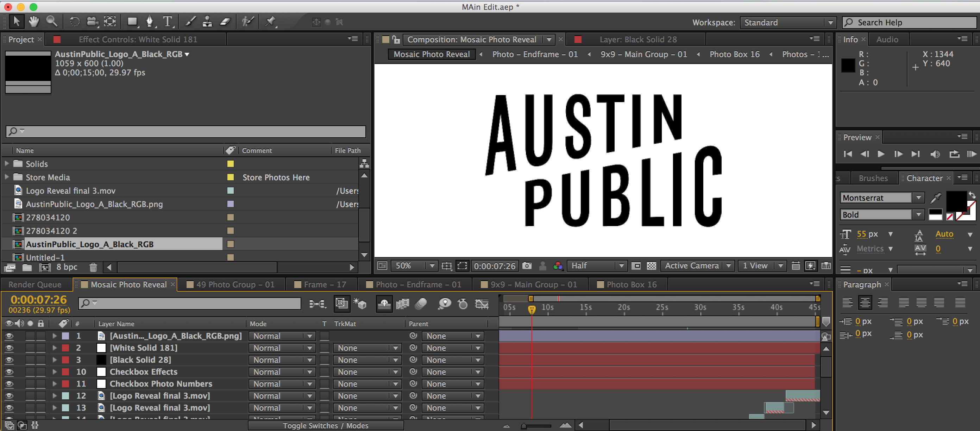
Task: Open the Workspace Standard dropdown
Action: click(787, 23)
